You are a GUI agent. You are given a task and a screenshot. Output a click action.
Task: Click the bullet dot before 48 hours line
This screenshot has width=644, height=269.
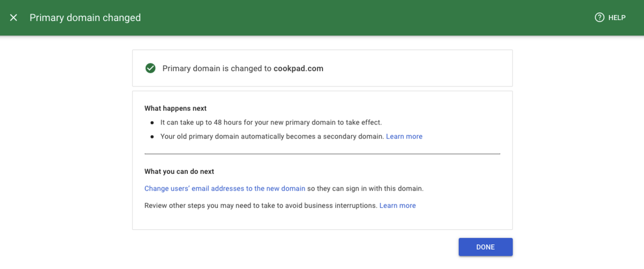(x=152, y=123)
